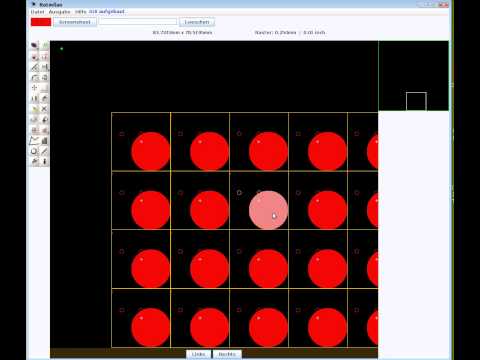The image size is (480, 360).
Task: Open the Hilfe menu
Action: pyautogui.click(x=80, y=12)
